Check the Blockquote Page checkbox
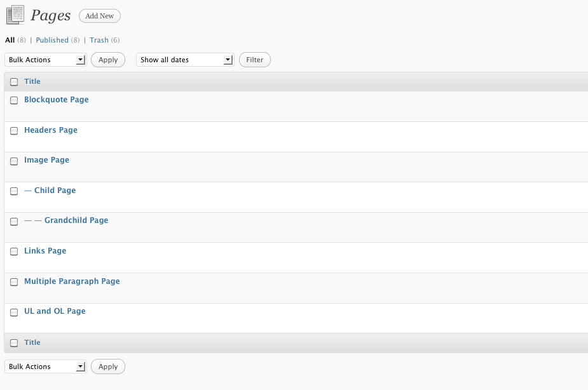 pos(14,100)
